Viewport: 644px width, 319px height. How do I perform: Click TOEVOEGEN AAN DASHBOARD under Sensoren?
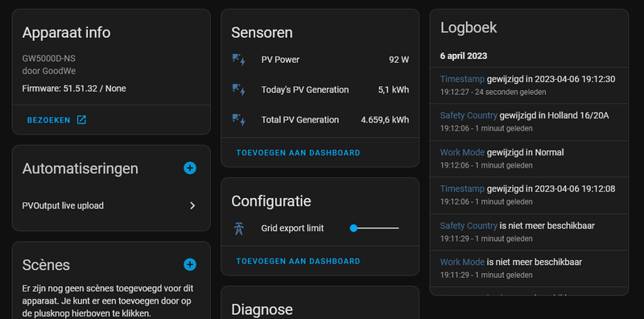click(x=298, y=153)
